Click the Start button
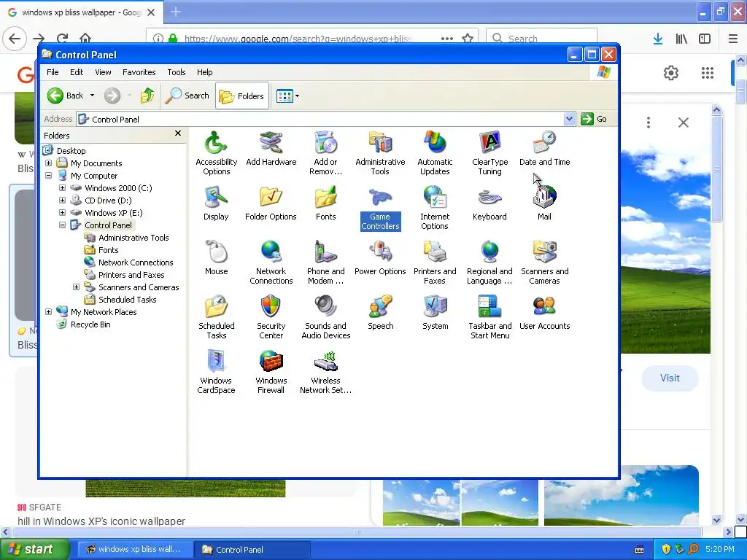 34,549
